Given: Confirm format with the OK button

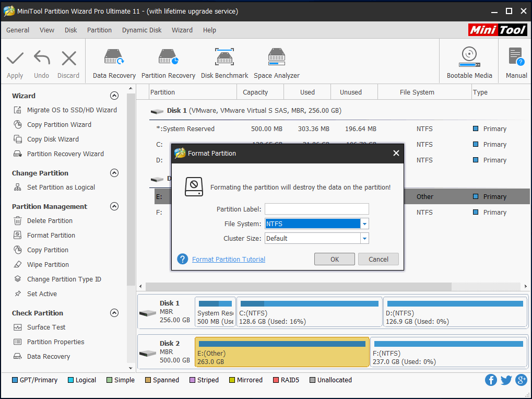Looking at the screenshot, I should coord(335,259).
